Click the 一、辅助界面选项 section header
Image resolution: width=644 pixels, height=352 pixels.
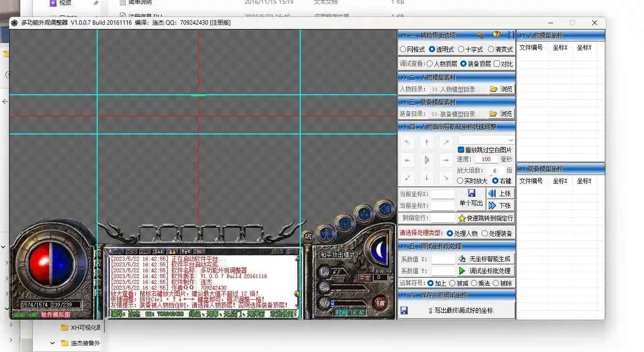[x=456, y=35]
